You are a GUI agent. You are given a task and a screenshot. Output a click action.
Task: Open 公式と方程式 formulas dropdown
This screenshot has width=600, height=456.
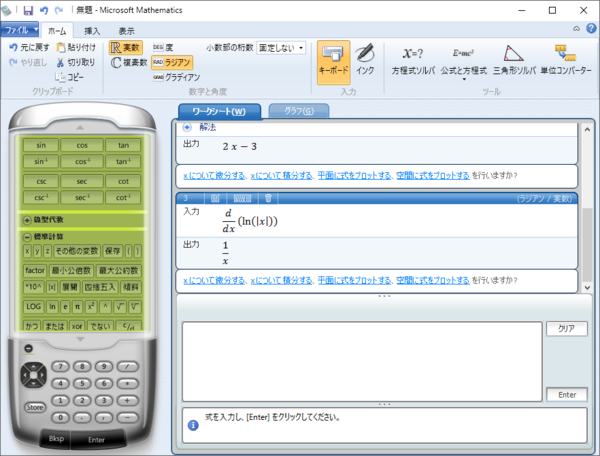[x=464, y=62]
